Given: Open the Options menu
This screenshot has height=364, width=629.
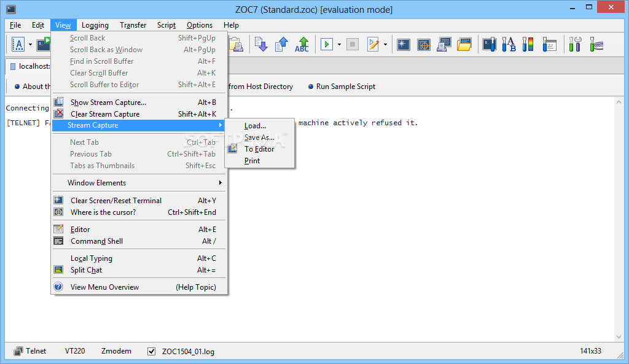Looking at the screenshot, I should pyautogui.click(x=200, y=25).
